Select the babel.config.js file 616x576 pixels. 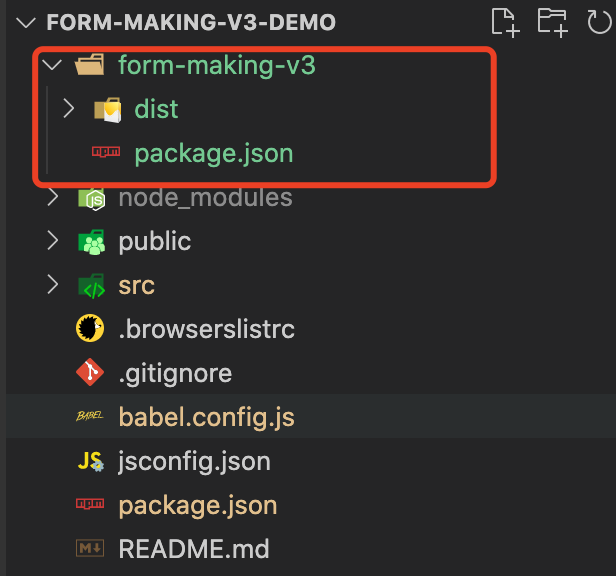pyautogui.click(x=206, y=417)
